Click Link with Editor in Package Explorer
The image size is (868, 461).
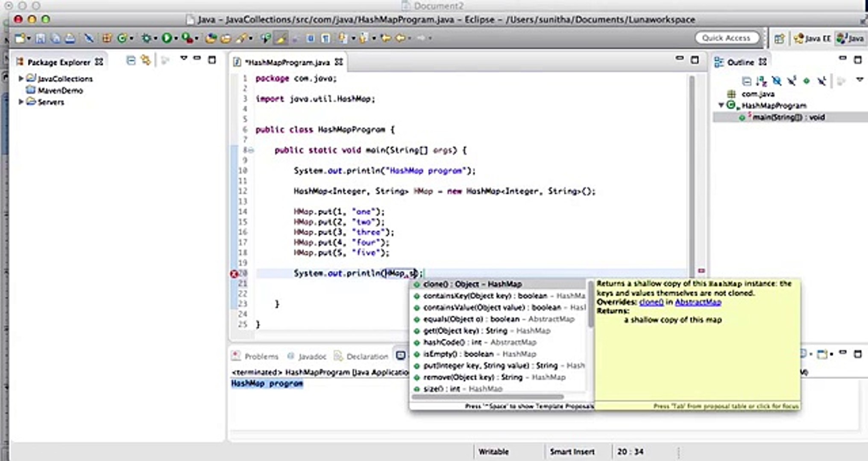pos(145,61)
